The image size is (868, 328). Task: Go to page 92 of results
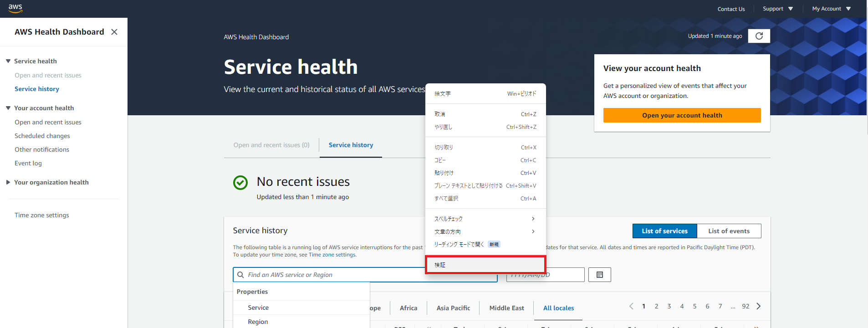tap(745, 306)
